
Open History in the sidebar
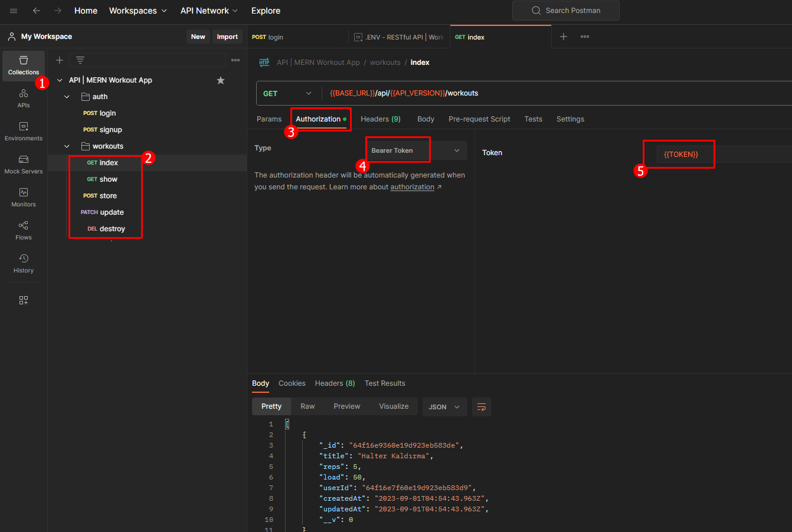tap(24, 264)
